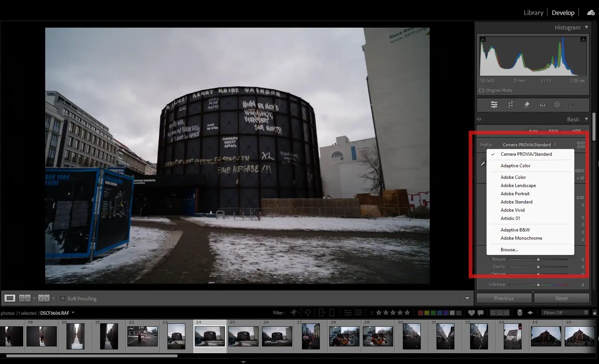
Task: Adjust the Vibrance slider handle
Action: click(x=538, y=284)
